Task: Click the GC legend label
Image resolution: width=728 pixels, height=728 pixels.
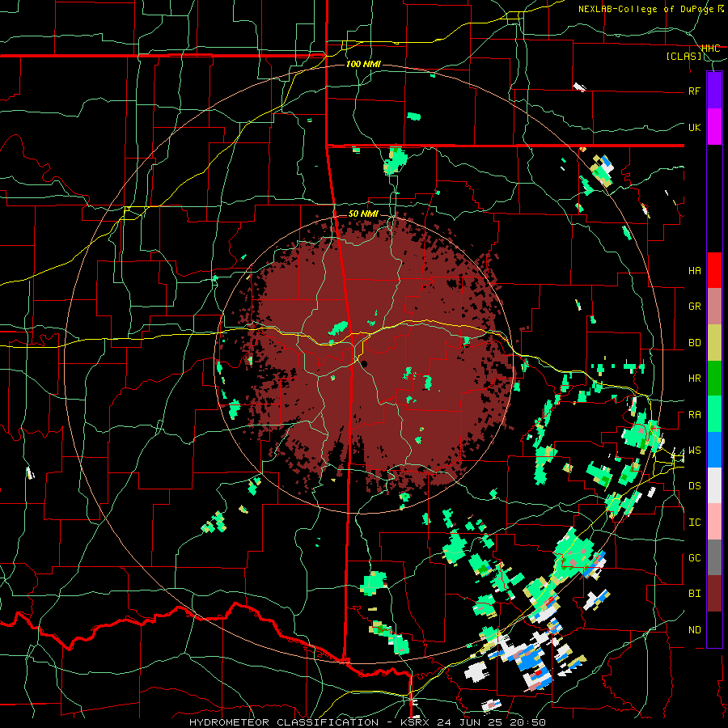Action: tap(694, 558)
